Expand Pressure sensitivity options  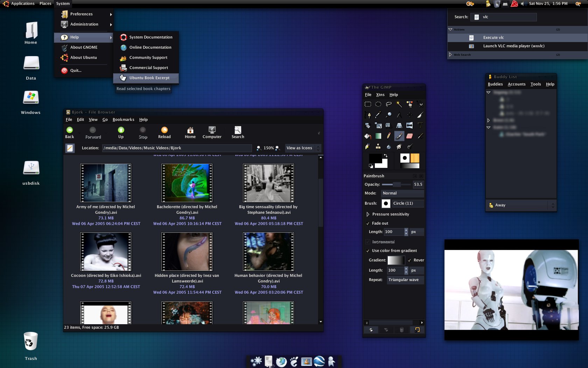click(x=368, y=214)
